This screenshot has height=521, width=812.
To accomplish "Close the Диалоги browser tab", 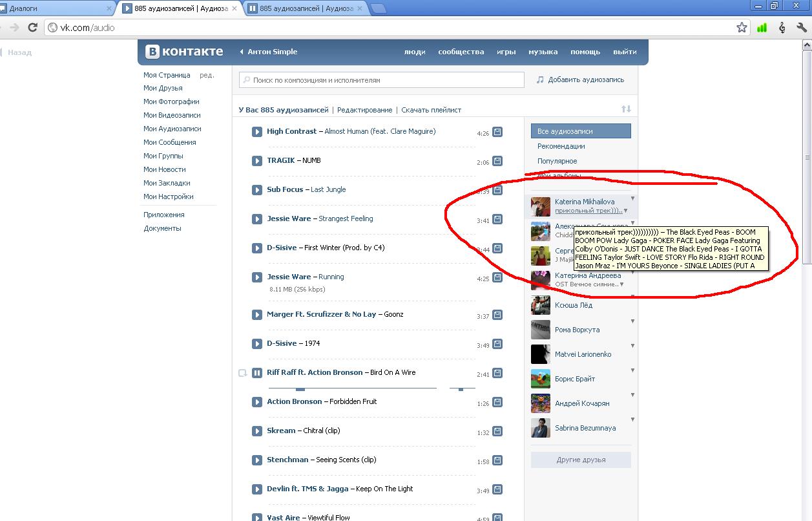I will click(x=109, y=9).
